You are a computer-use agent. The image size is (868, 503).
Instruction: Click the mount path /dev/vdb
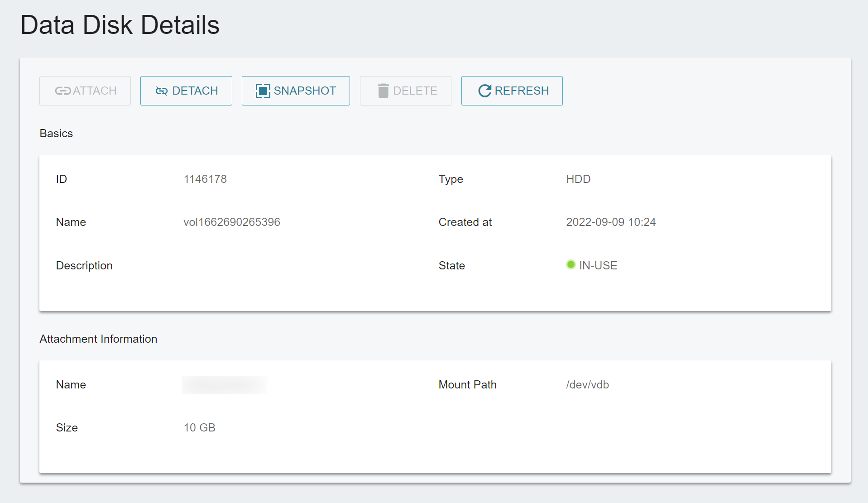[x=587, y=384]
